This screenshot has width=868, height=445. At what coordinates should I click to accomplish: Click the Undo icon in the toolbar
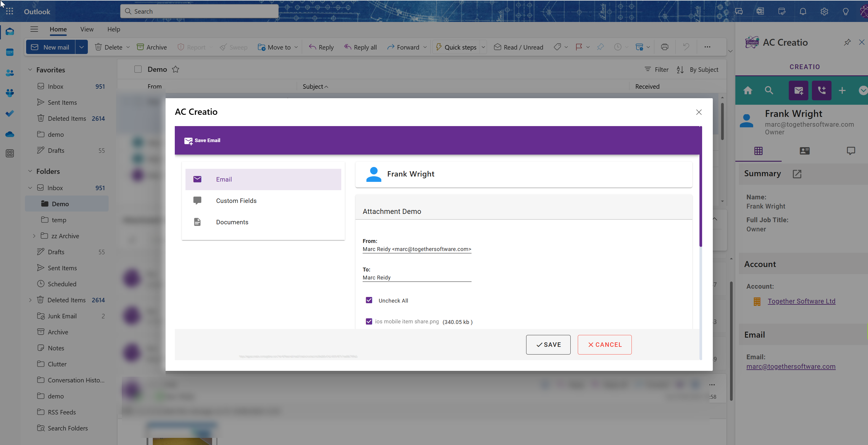click(686, 47)
